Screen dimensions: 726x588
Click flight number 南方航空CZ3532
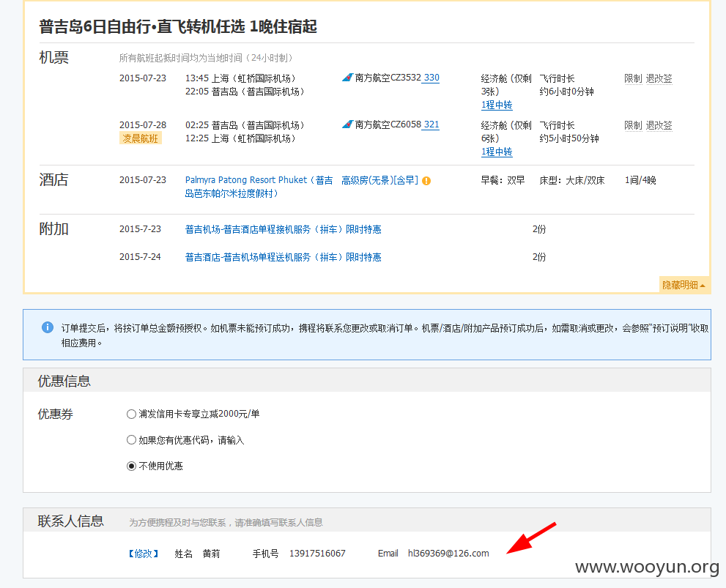(388, 78)
